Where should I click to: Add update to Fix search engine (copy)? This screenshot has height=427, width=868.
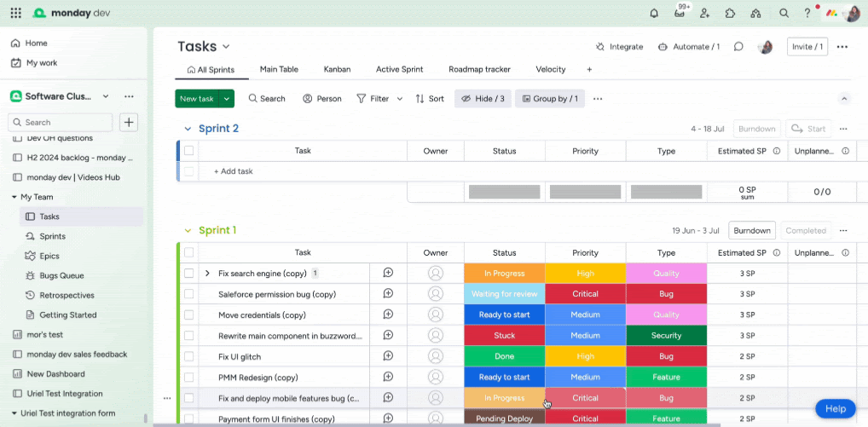pos(388,273)
